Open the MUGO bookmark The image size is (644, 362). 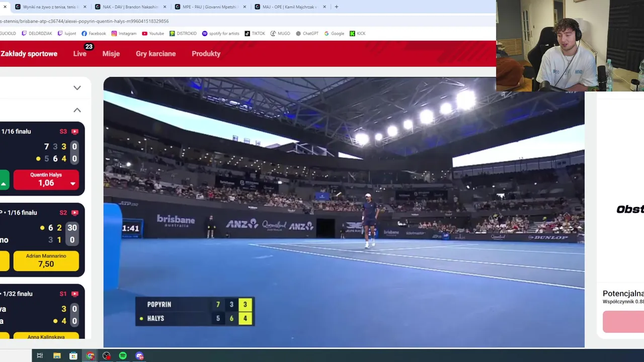click(280, 33)
